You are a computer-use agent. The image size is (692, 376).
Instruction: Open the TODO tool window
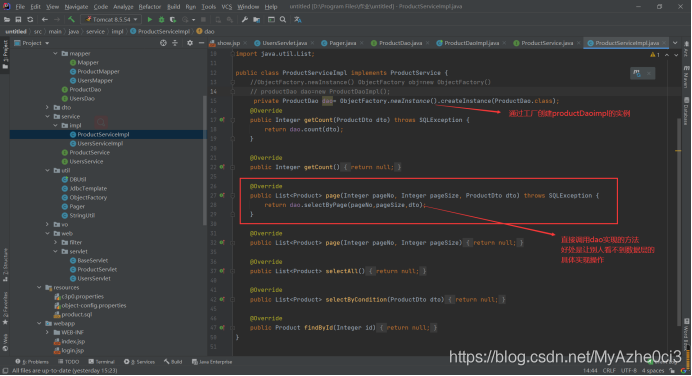coord(68,362)
